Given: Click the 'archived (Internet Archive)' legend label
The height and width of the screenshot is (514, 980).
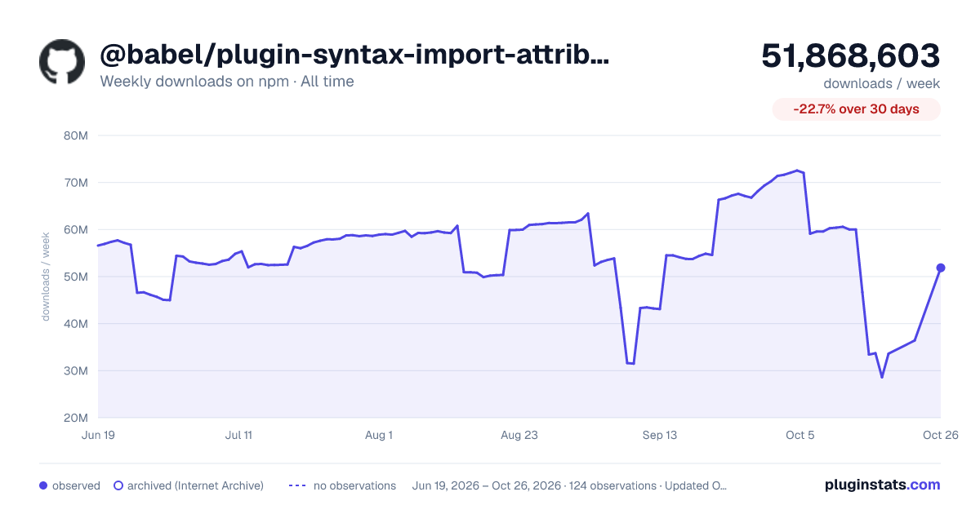Looking at the screenshot, I should (195, 485).
